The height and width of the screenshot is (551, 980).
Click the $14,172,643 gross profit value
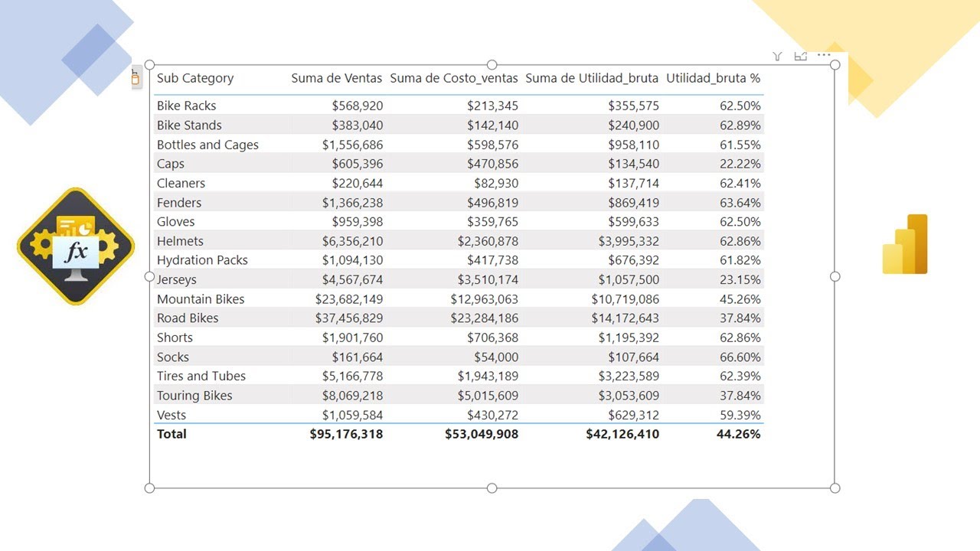[x=625, y=318]
